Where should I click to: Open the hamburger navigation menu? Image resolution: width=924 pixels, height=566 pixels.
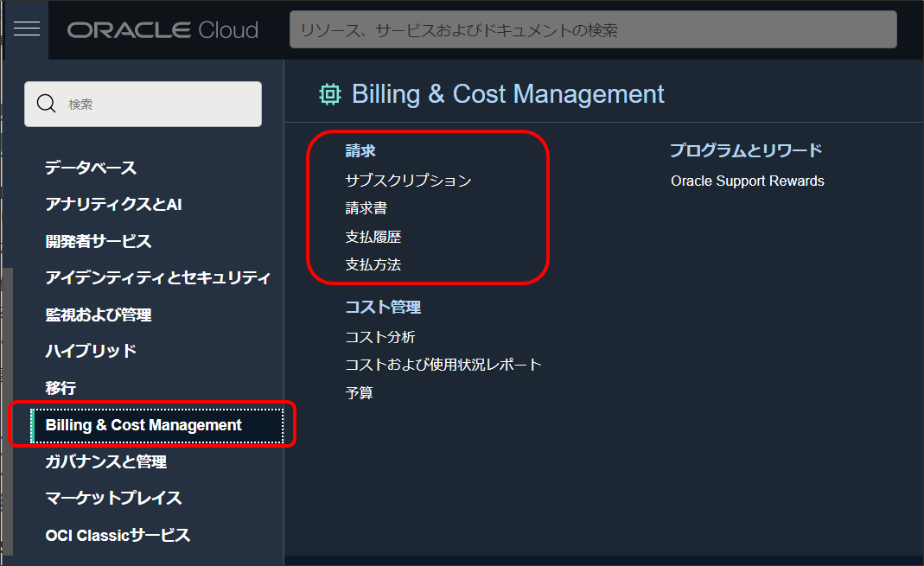tap(27, 29)
